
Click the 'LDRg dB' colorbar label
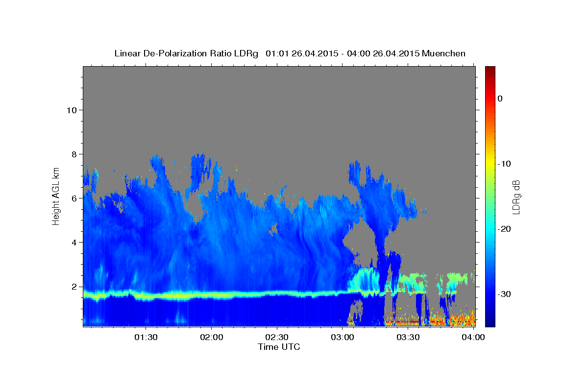(x=516, y=197)
